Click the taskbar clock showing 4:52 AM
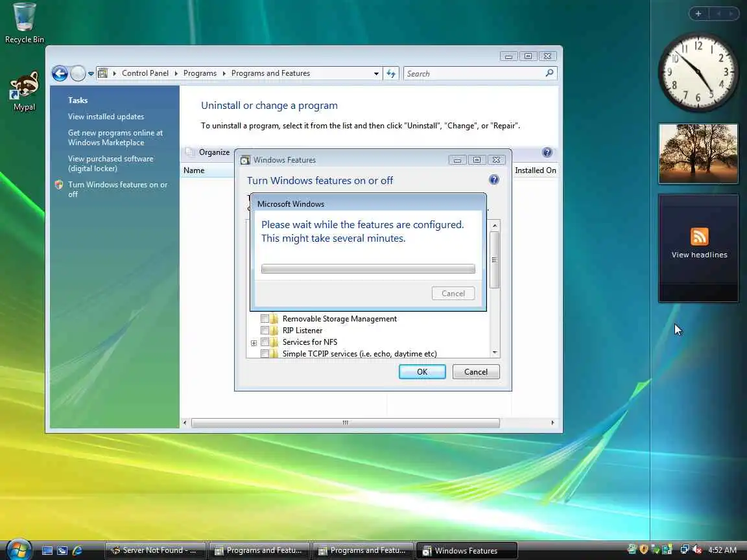The image size is (747, 560). click(722, 550)
